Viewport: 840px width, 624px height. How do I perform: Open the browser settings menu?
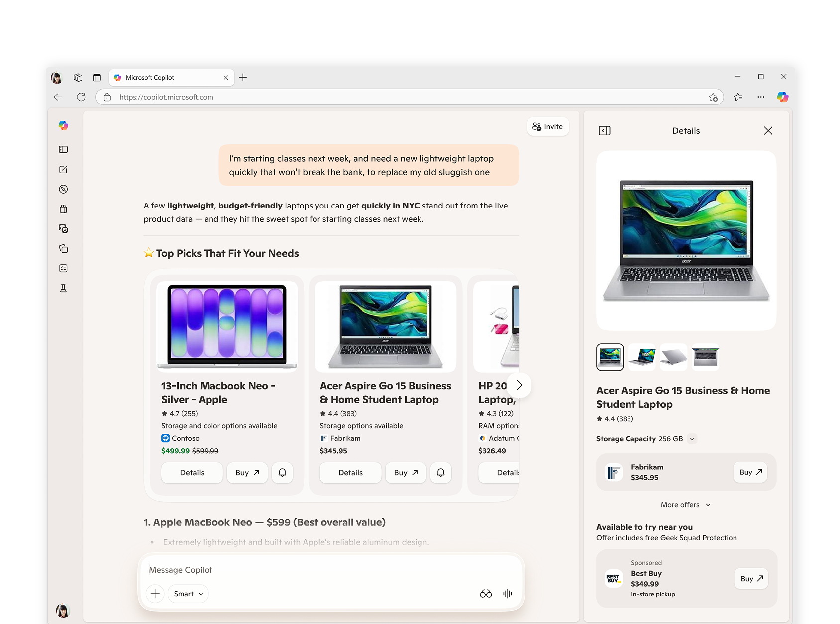(761, 97)
